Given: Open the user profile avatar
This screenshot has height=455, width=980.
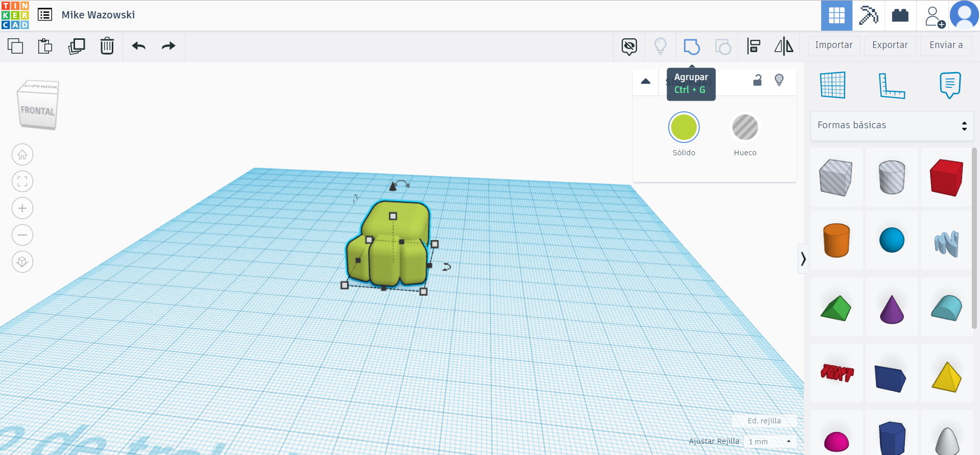Looking at the screenshot, I should click(x=964, y=15).
